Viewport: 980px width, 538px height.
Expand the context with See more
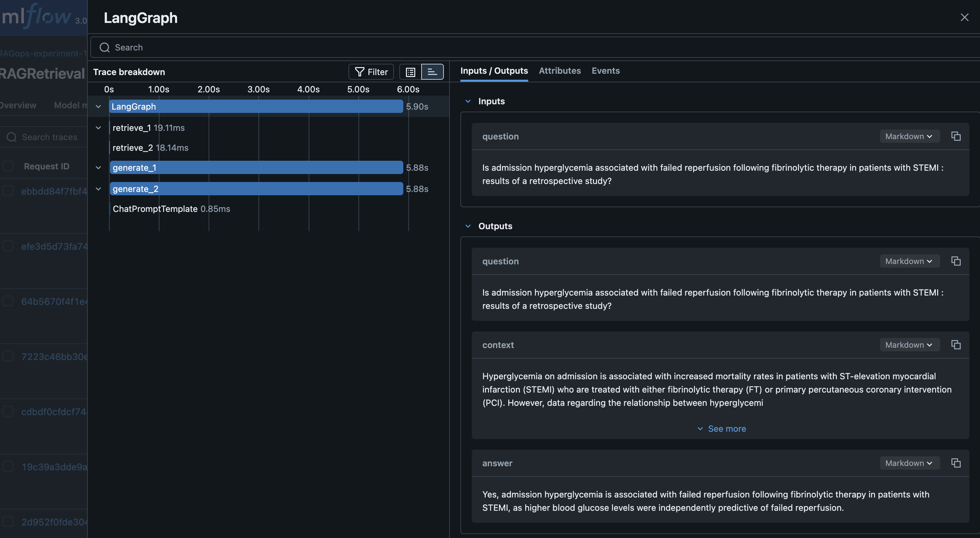coord(722,428)
